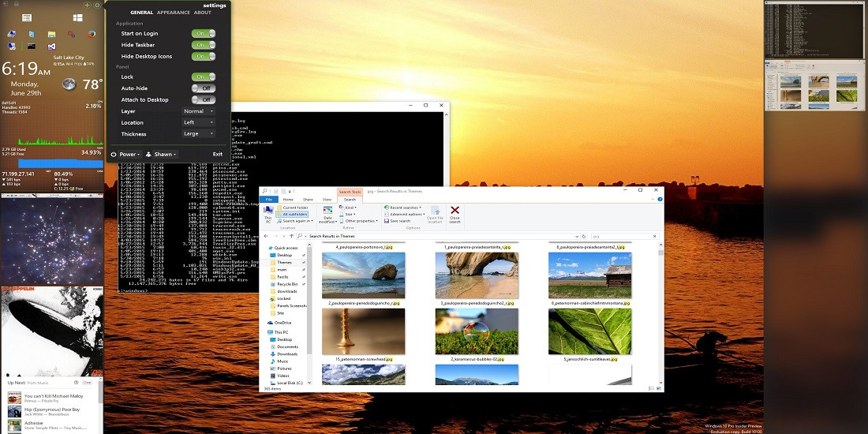
Task: Select Recycle Bin in Quick access
Action: tap(282, 284)
